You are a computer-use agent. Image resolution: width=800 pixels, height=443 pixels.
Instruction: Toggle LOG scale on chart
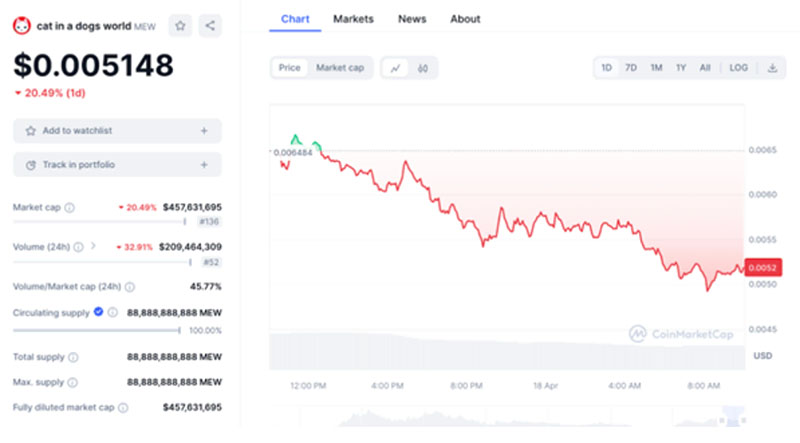(x=738, y=68)
